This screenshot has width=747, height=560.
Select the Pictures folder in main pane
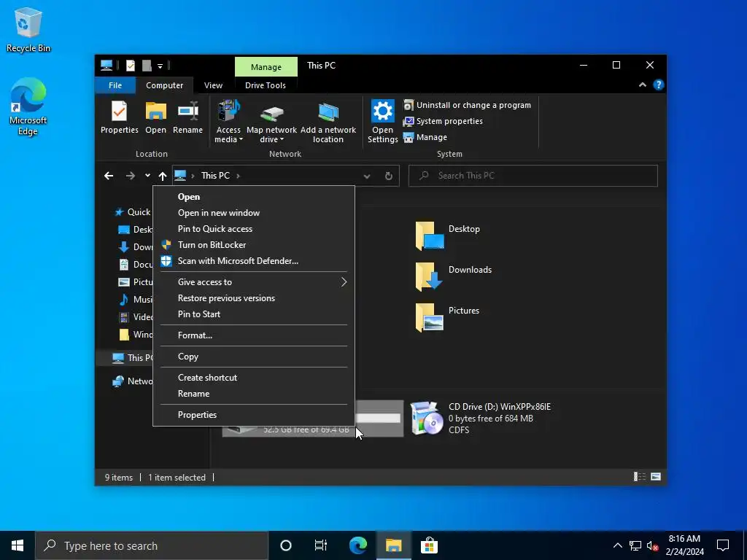point(448,317)
